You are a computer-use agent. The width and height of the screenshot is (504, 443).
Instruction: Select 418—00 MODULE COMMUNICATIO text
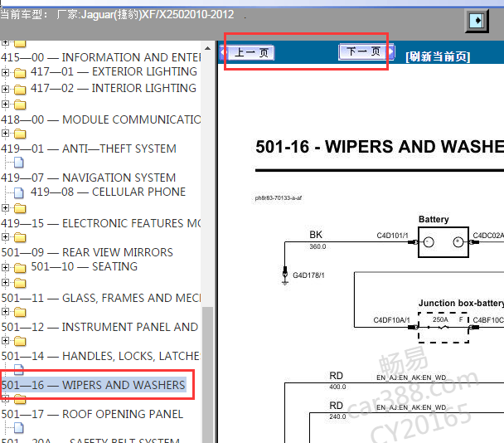click(x=101, y=119)
